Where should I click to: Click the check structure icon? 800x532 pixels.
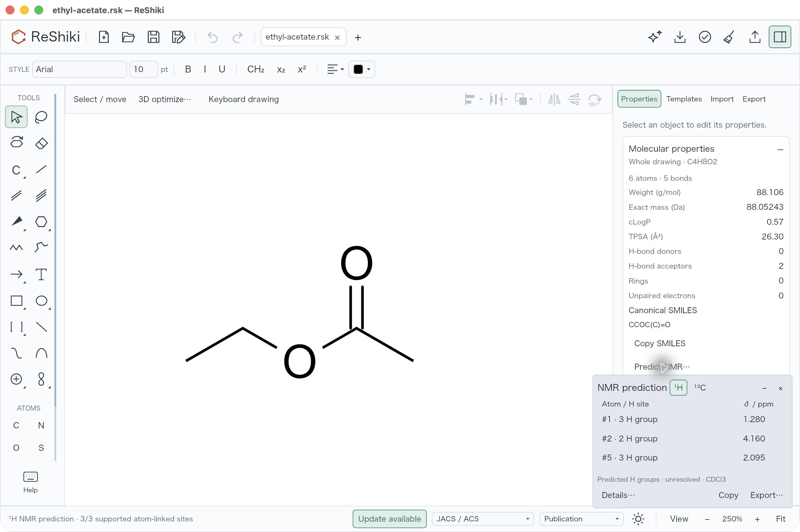click(x=705, y=37)
